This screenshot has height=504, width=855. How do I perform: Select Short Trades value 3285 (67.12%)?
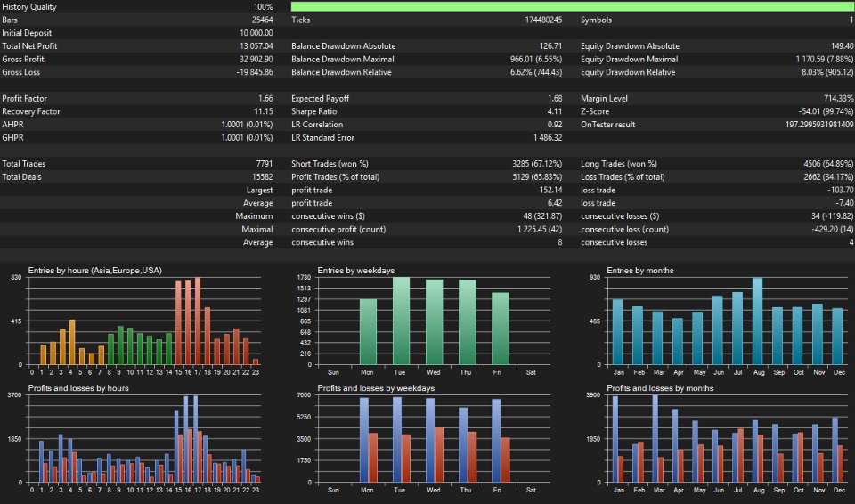pyautogui.click(x=537, y=164)
